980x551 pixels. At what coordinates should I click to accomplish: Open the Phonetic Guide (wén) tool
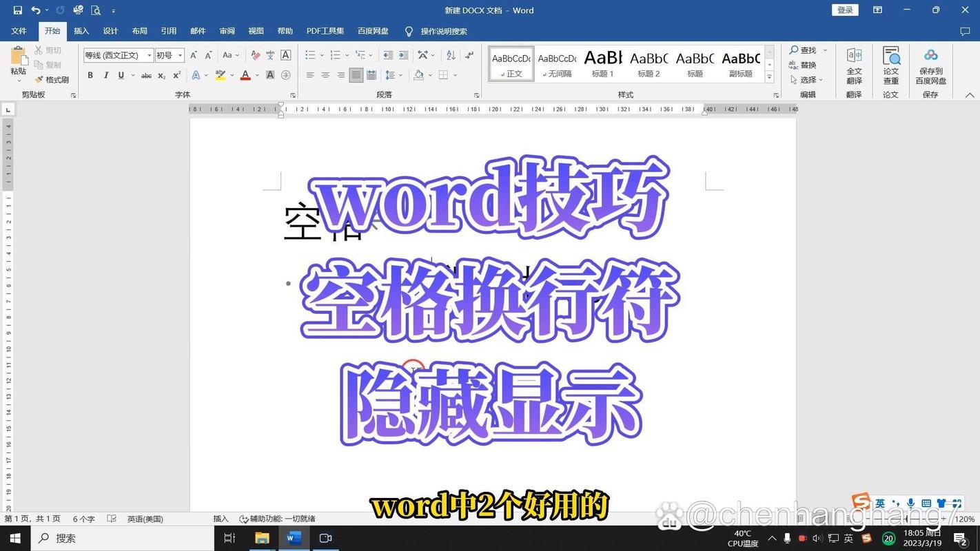(270, 55)
